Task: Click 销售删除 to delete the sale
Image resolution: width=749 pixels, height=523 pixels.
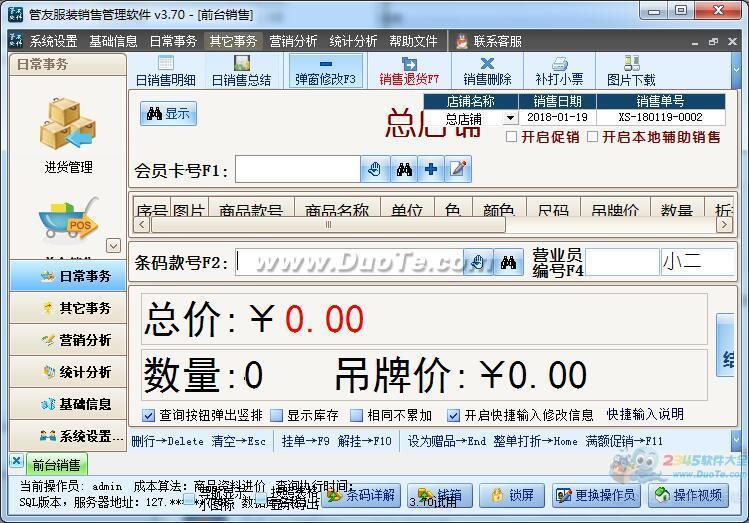Action: point(487,71)
